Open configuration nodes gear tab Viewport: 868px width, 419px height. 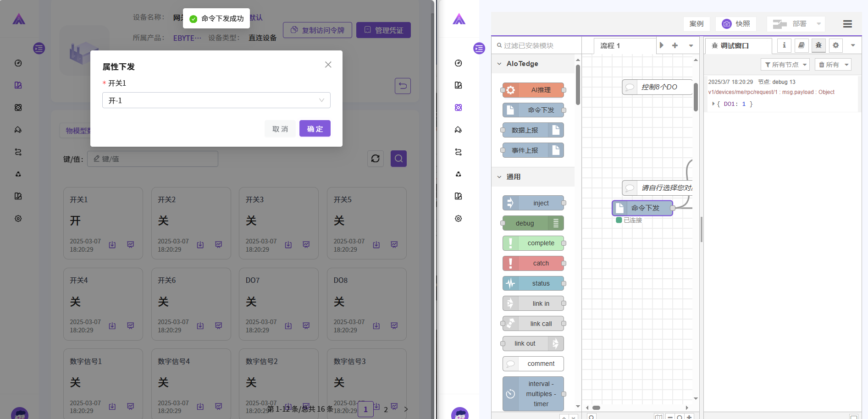pyautogui.click(x=835, y=45)
